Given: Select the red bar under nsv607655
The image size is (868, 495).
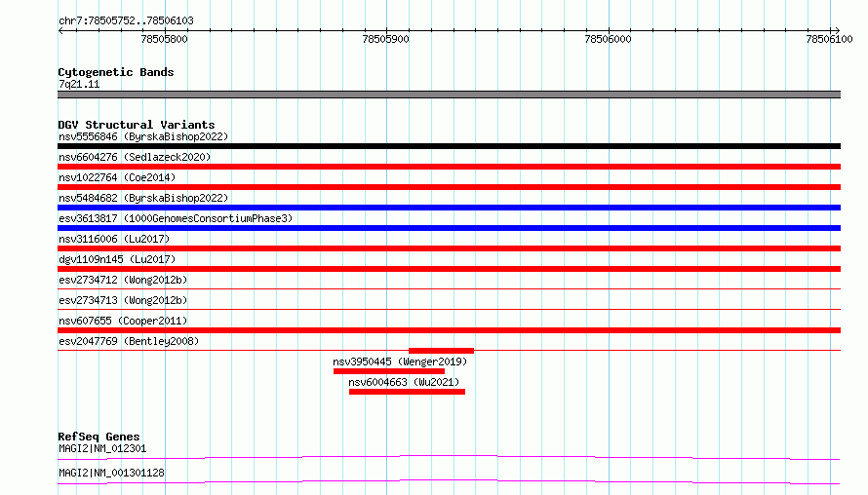Looking at the screenshot, I should click(x=449, y=330).
